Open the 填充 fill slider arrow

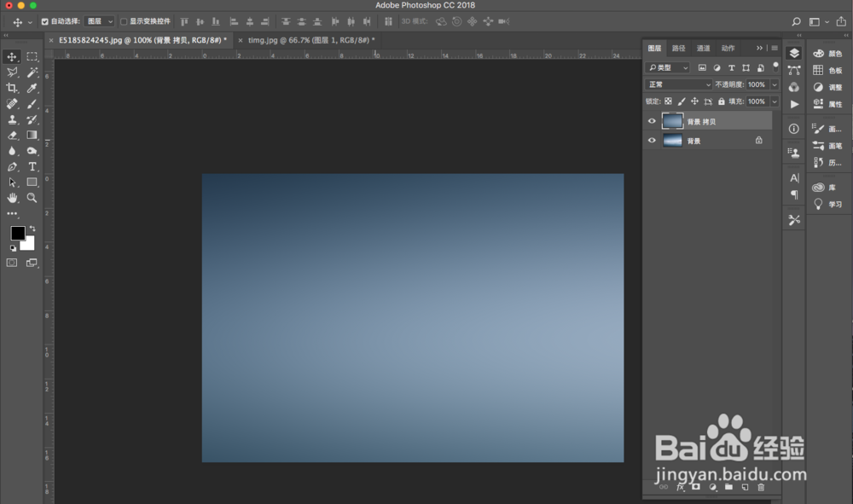click(x=775, y=101)
